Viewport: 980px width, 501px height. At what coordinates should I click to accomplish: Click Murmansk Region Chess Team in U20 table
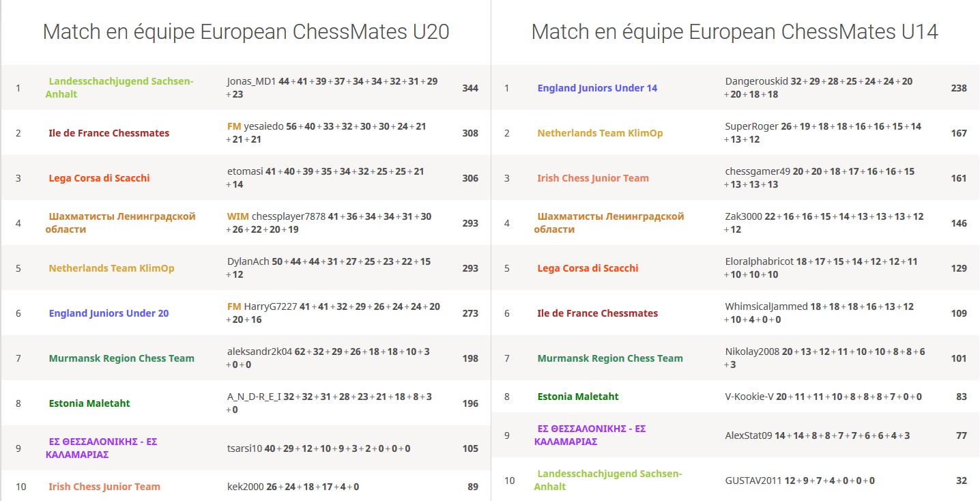click(x=121, y=358)
